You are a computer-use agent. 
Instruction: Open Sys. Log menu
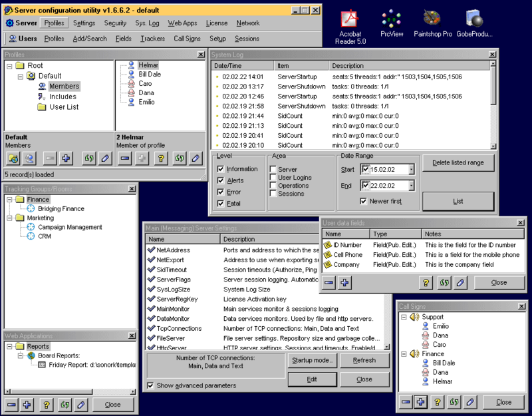coord(147,23)
